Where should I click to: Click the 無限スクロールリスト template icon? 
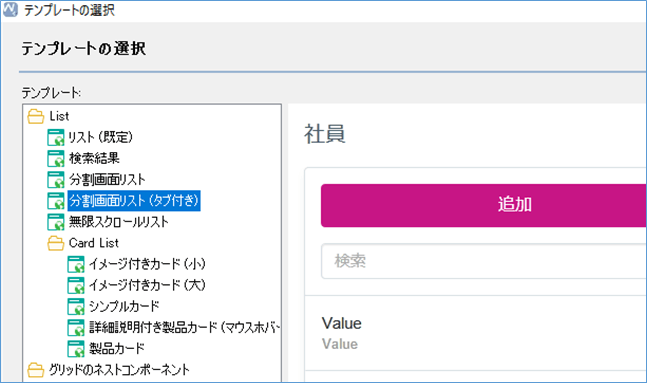[x=55, y=222]
